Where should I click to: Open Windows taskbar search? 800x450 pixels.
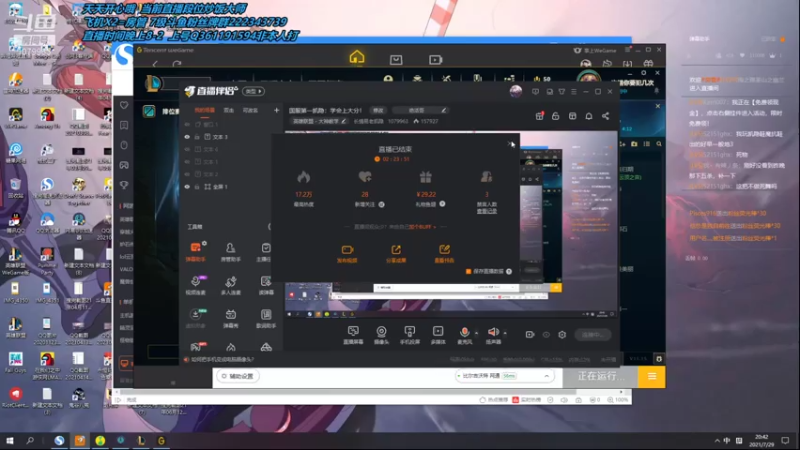click(x=30, y=440)
